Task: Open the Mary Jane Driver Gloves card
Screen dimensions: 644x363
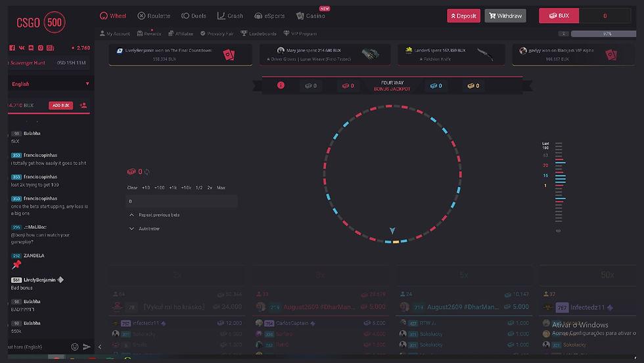Action: click(x=325, y=54)
